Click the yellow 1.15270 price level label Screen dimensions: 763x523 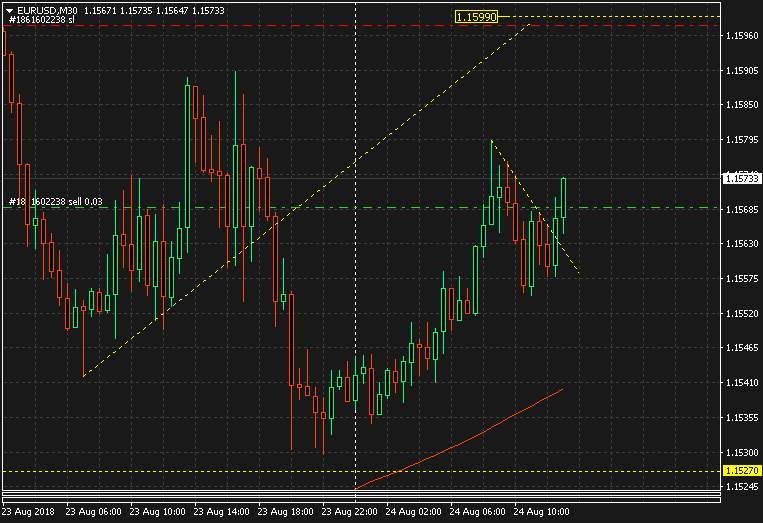pos(740,471)
